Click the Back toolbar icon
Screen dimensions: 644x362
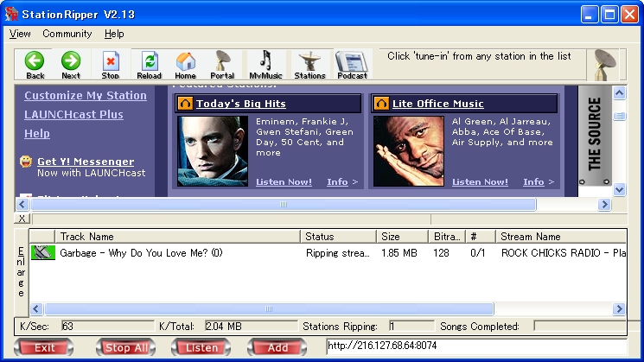coord(35,65)
